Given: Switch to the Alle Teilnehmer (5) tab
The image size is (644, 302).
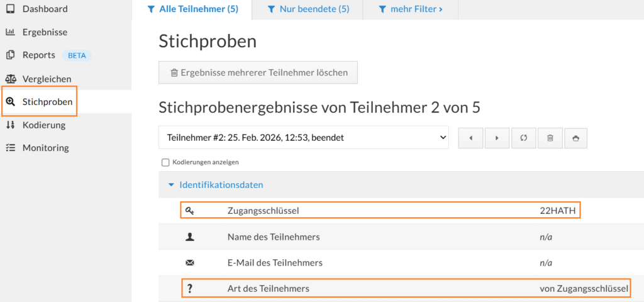Looking at the screenshot, I should [192, 9].
